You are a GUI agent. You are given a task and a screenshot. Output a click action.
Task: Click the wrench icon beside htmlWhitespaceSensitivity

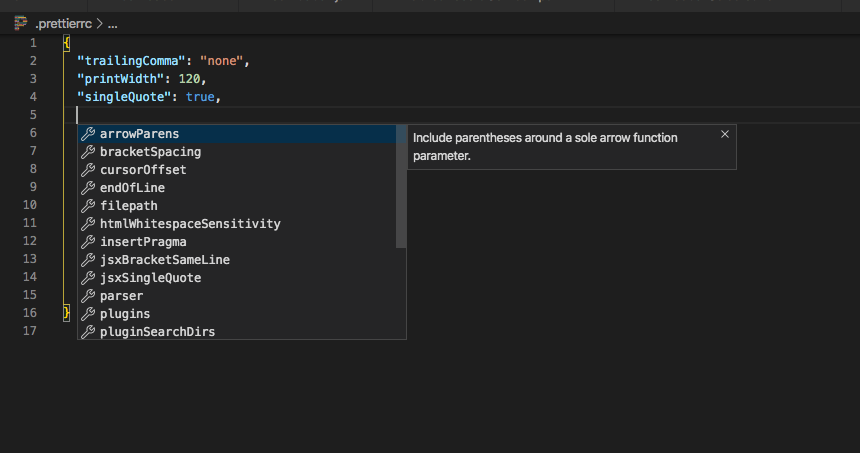click(88, 224)
